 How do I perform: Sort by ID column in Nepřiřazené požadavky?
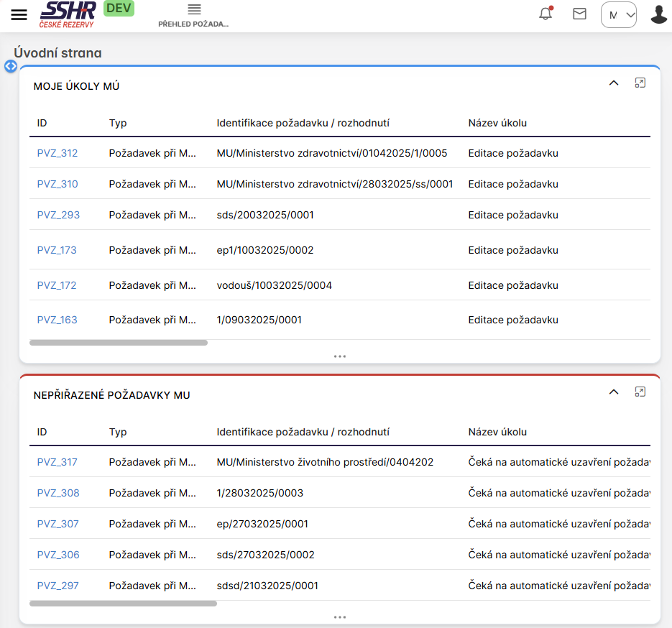tap(42, 432)
